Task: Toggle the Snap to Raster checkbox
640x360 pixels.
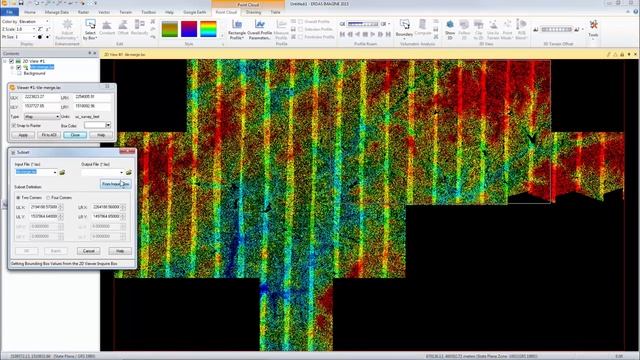Action: [x=14, y=126]
